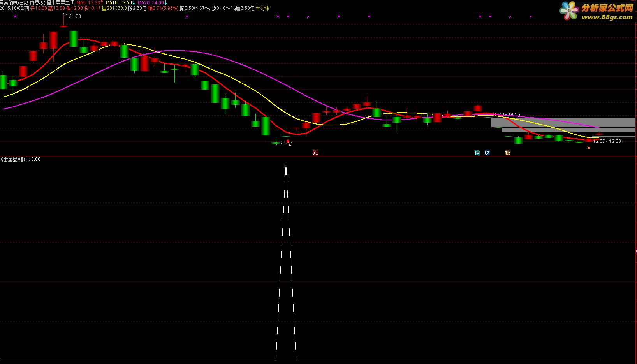Click the leftmost purple x marker
Viewport: 637px width, 364px height.
pos(15,16)
